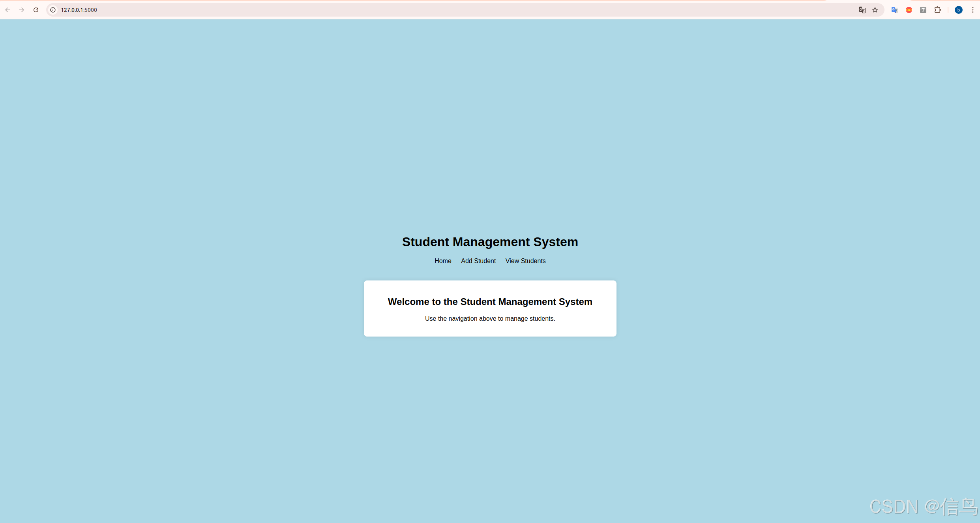
Task: Open the Chrome three-dot menu
Action: 973,10
